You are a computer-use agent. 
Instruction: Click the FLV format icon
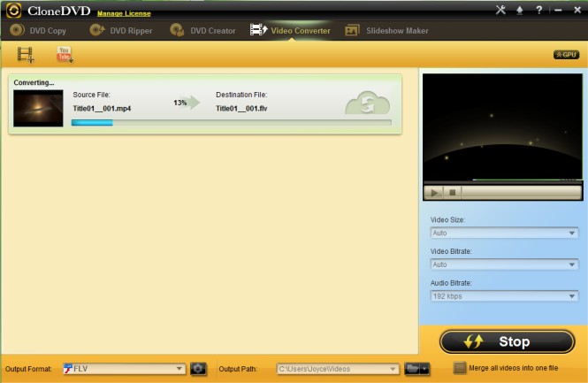68,369
